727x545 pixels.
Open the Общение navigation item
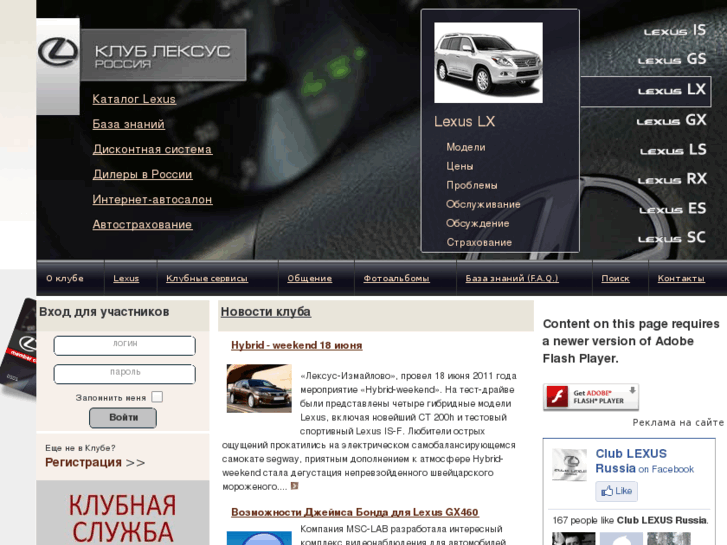(x=310, y=278)
